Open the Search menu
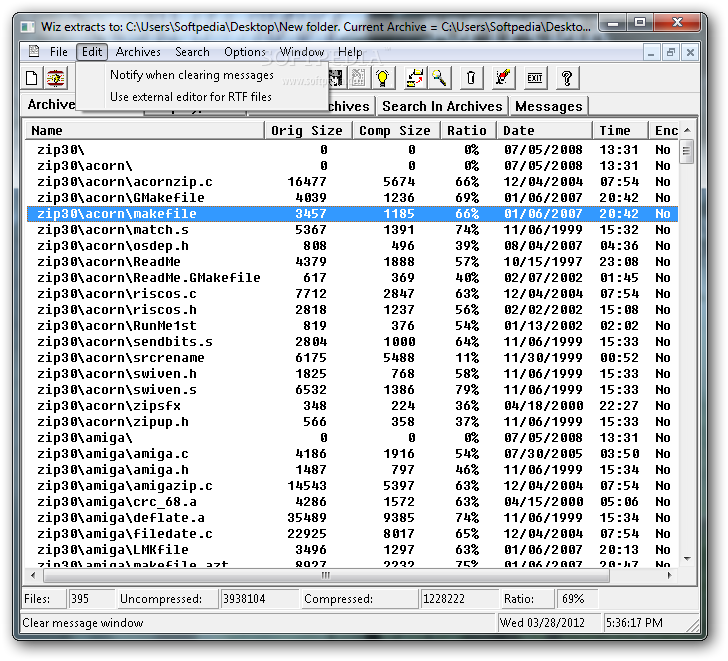The height and width of the screenshot is (661, 728). [x=192, y=52]
